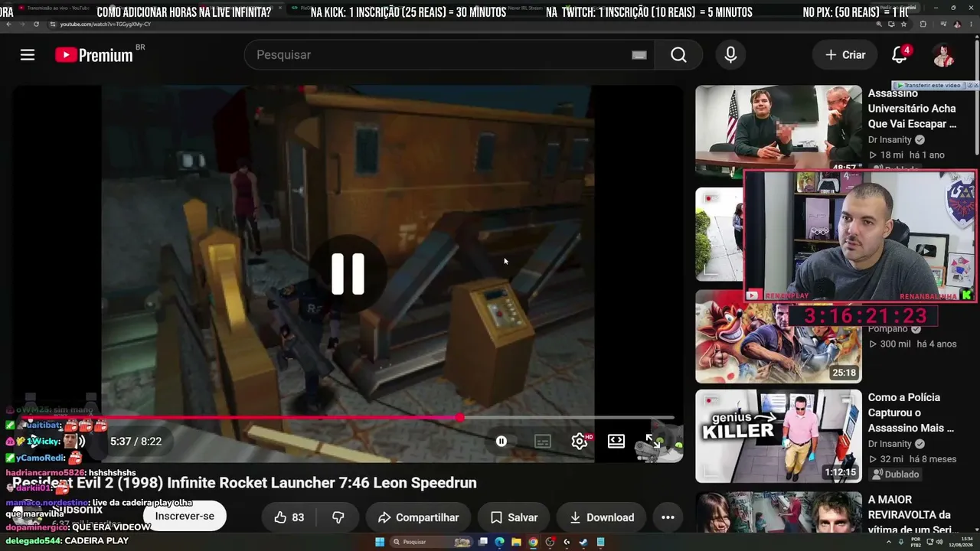Click the 5:37 / 8:22 time display

pos(136,442)
